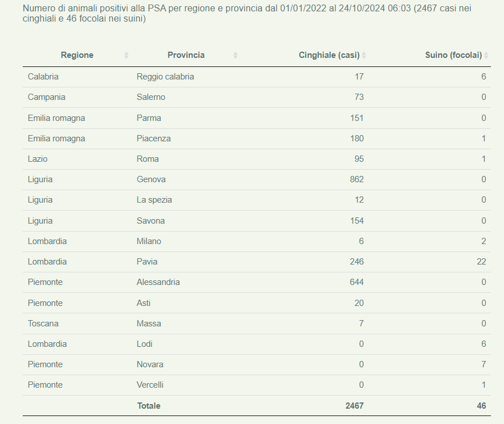Click the Campania region cell
Viewport: 504px width, 424px height.
[47, 97]
